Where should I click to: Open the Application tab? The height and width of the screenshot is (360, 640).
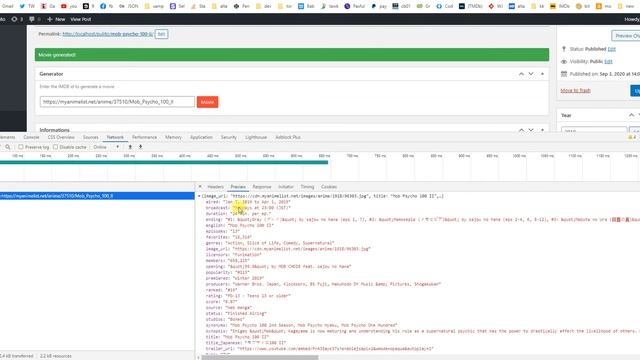(x=201, y=137)
